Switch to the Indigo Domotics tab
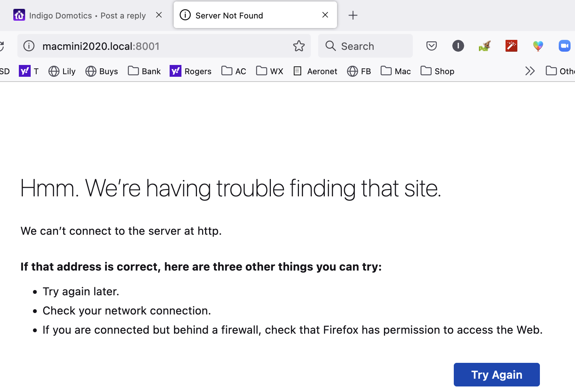Screen dimensions: 575x392 click(x=86, y=15)
